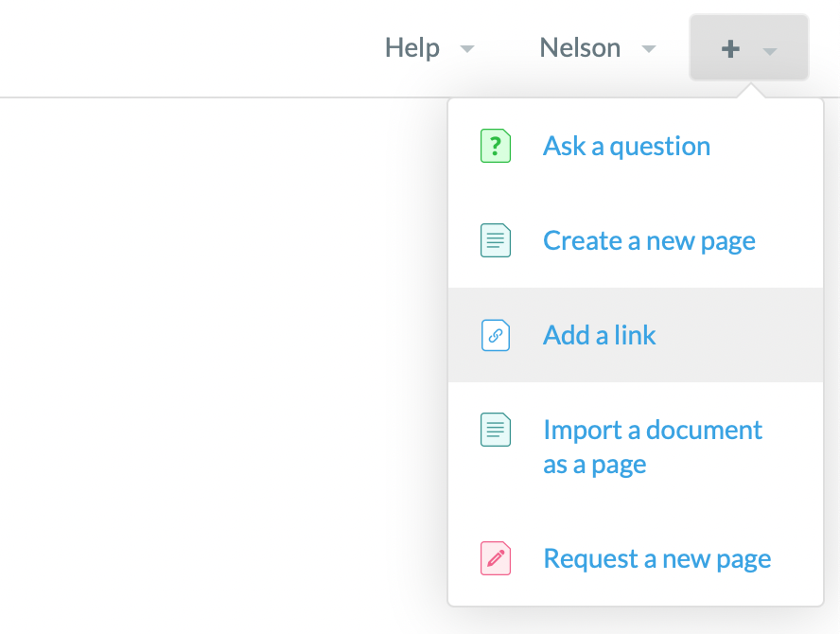Viewport: 840px width, 634px height.
Task: Click the grey create-new plus button
Action: coord(748,48)
